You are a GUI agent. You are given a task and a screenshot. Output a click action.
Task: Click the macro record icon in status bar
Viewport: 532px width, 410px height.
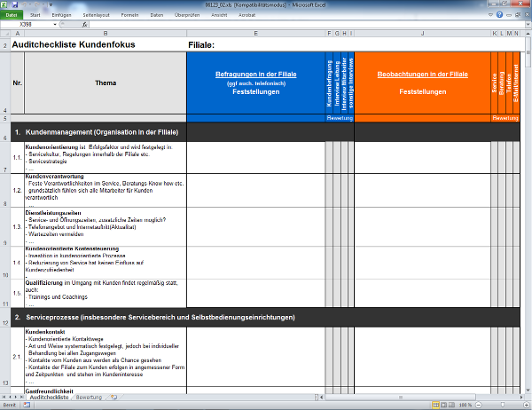pyautogui.click(x=27, y=405)
